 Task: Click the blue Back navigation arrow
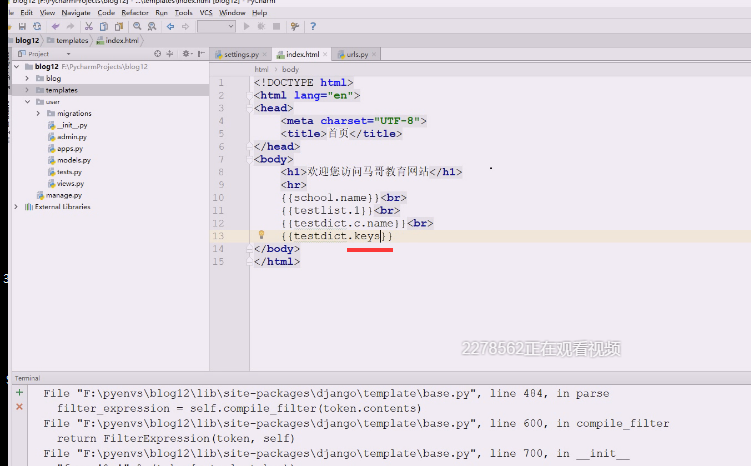click(171, 26)
